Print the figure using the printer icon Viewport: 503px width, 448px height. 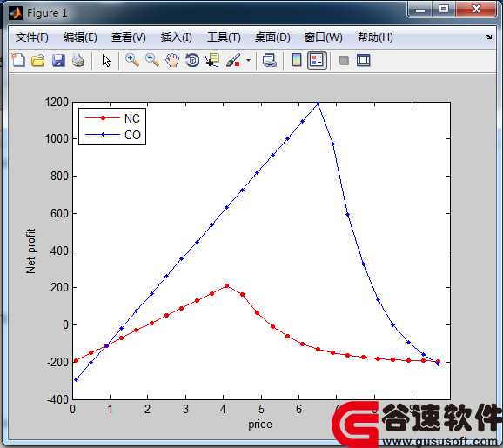tap(78, 60)
